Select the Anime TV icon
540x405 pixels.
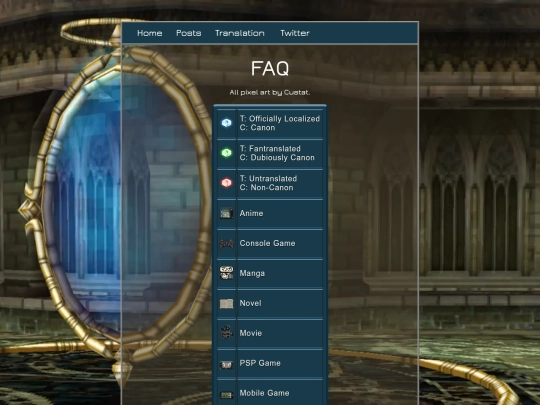tap(226, 213)
